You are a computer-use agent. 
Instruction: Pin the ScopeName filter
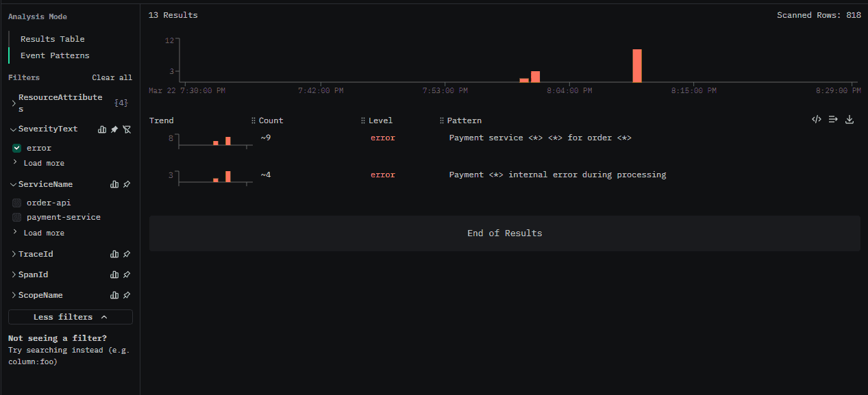point(127,296)
